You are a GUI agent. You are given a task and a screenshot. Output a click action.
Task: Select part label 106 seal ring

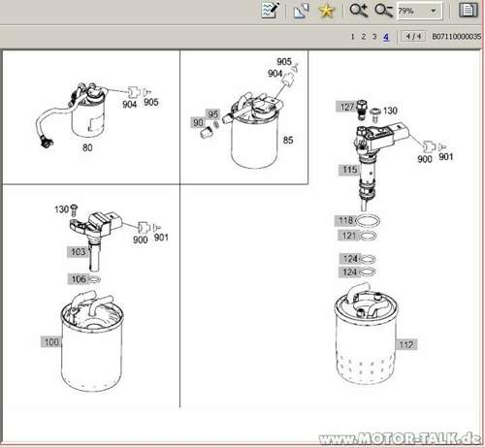click(79, 278)
